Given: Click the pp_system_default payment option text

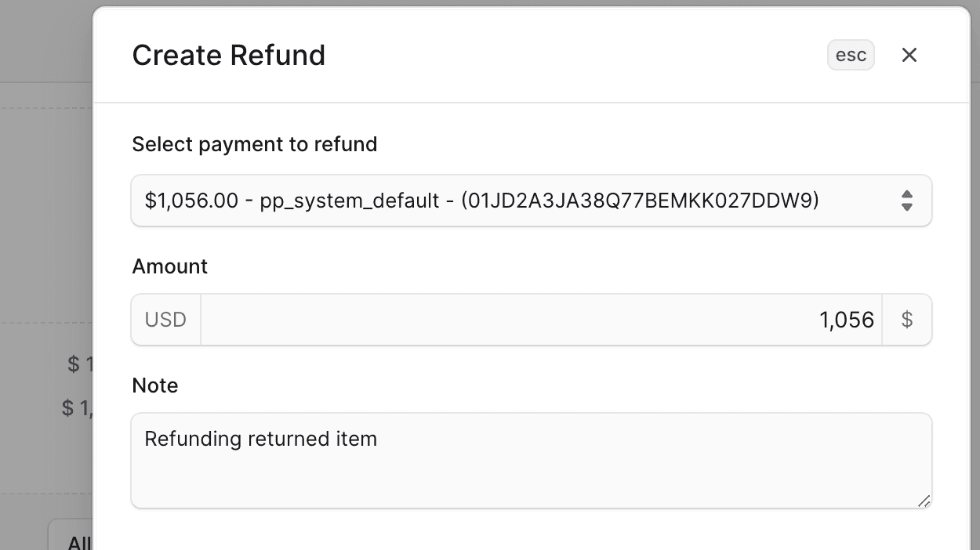Looking at the screenshot, I should point(349,201).
